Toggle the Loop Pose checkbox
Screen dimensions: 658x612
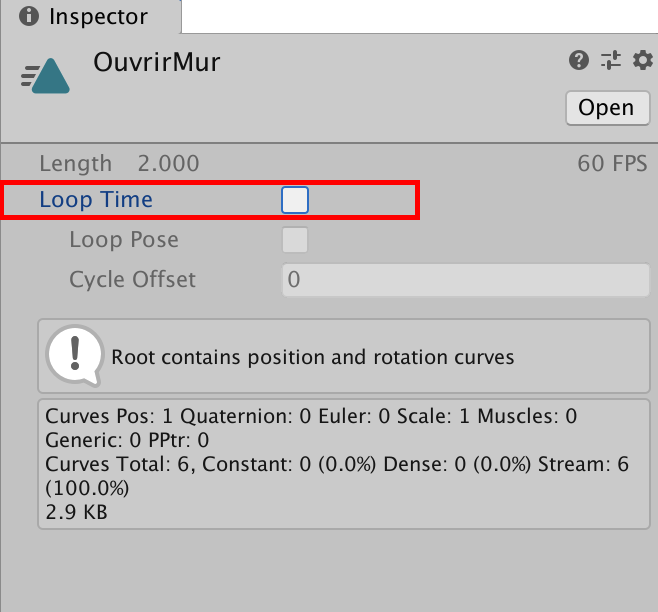[295, 240]
